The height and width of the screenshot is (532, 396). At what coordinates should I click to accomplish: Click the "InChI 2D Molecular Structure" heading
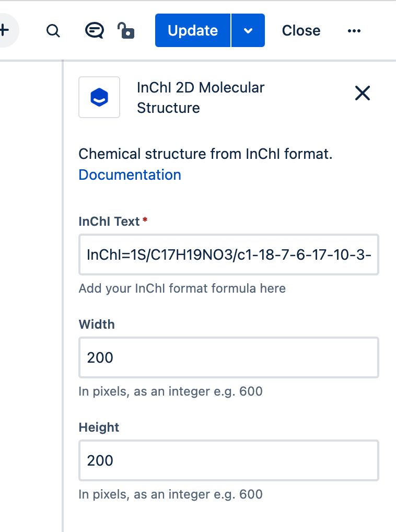coord(201,98)
